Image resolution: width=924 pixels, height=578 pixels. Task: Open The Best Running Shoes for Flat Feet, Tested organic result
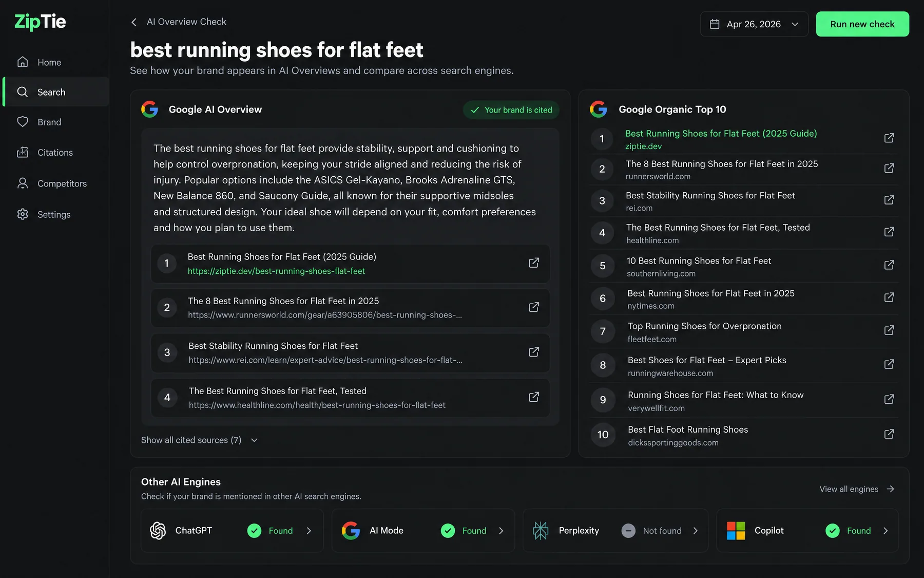coord(718,228)
